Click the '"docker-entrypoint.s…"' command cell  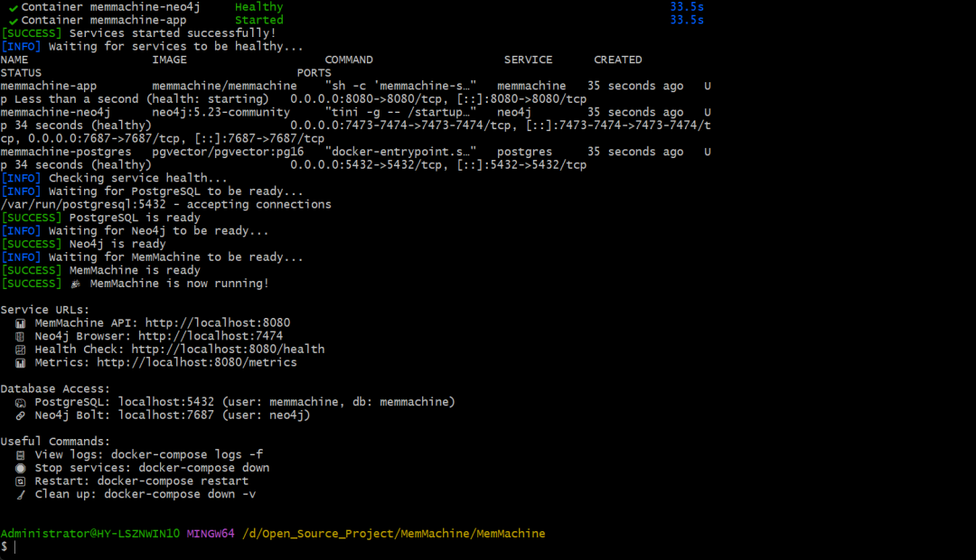point(401,152)
